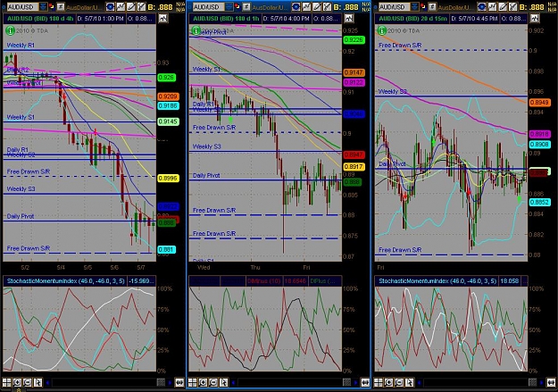Click the zoom-in magnifier icon below middle chart
The image size is (558, 392).
click(204, 383)
